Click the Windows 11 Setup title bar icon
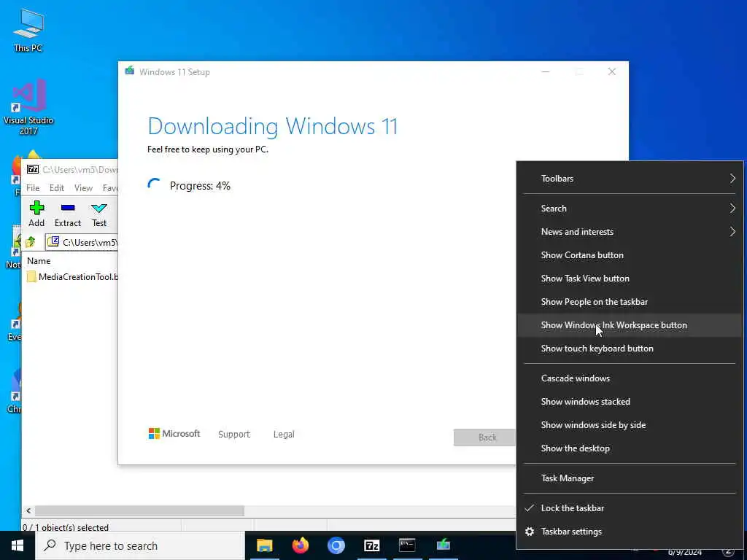This screenshot has height=560, width=747. pos(130,71)
